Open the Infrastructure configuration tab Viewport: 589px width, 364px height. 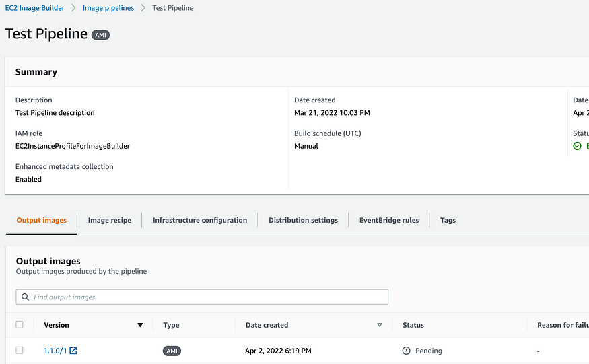pos(200,220)
